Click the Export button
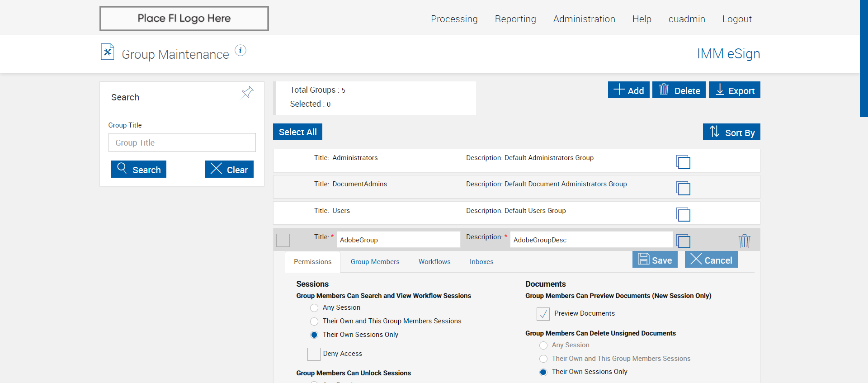This screenshot has width=868, height=383. tap(734, 90)
